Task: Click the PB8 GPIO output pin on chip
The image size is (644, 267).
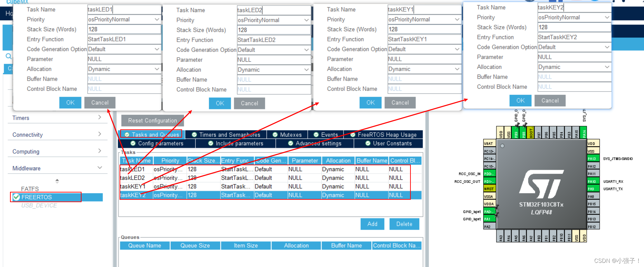Action: tap(524, 132)
